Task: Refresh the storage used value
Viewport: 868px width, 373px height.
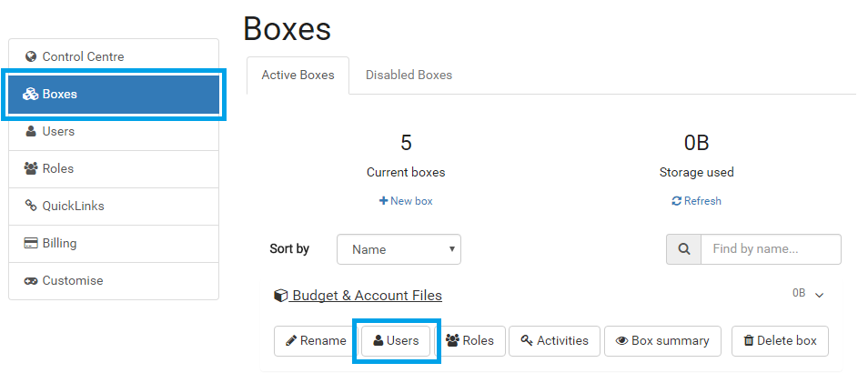Action: [696, 201]
